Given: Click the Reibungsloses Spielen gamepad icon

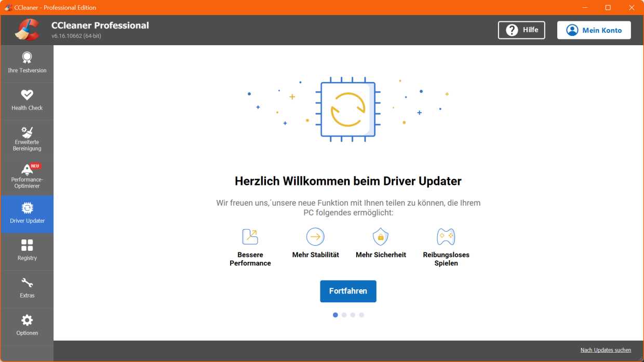Looking at the screenshot, I should tap(446, 236).
